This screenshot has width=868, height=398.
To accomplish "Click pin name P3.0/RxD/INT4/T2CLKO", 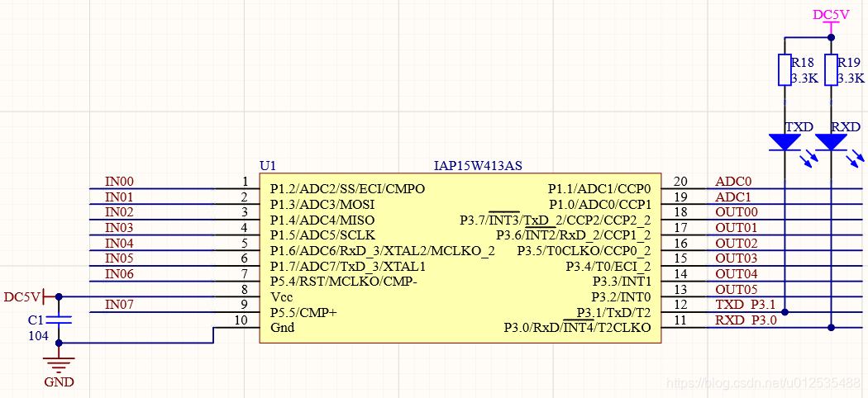I will tap(577, 328).
